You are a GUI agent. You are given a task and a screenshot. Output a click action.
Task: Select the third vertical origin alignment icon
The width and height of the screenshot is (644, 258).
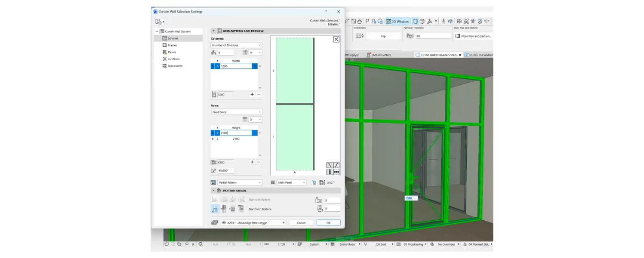click(232, 209)
